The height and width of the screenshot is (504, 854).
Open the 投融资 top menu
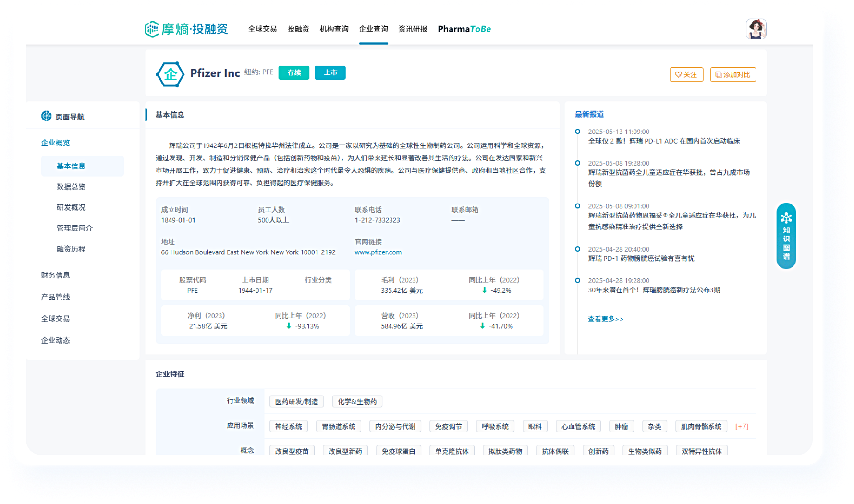point(298,29)
